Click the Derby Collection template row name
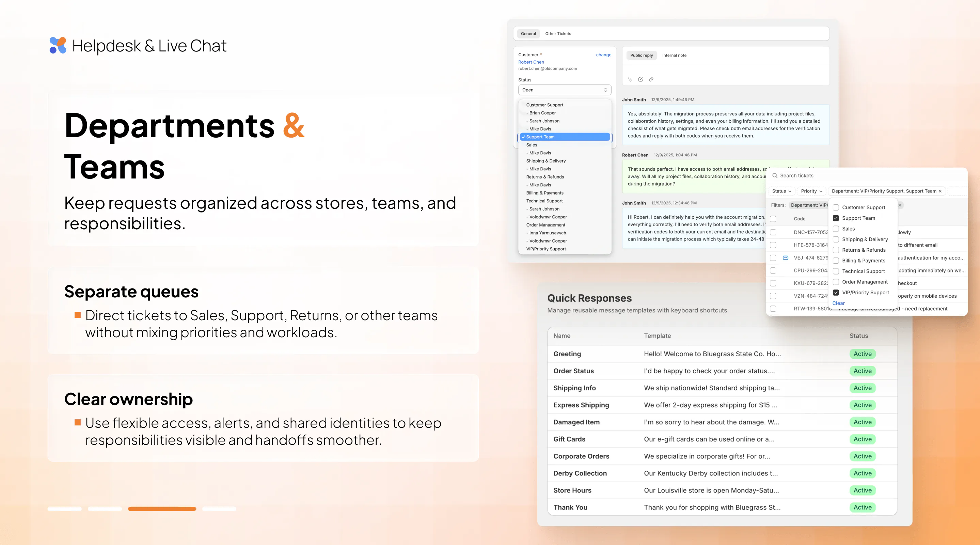This screenshot has height=545, width=980. click(580, 473)
